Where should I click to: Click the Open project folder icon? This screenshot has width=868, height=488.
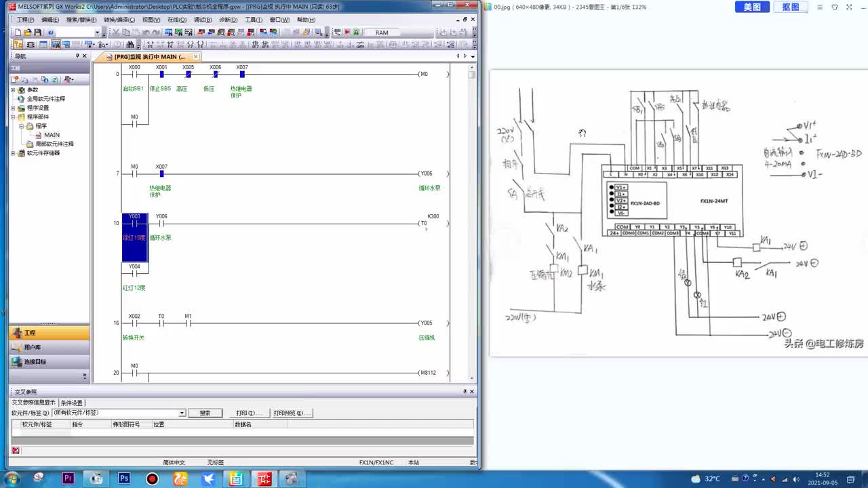coord(28,33)
